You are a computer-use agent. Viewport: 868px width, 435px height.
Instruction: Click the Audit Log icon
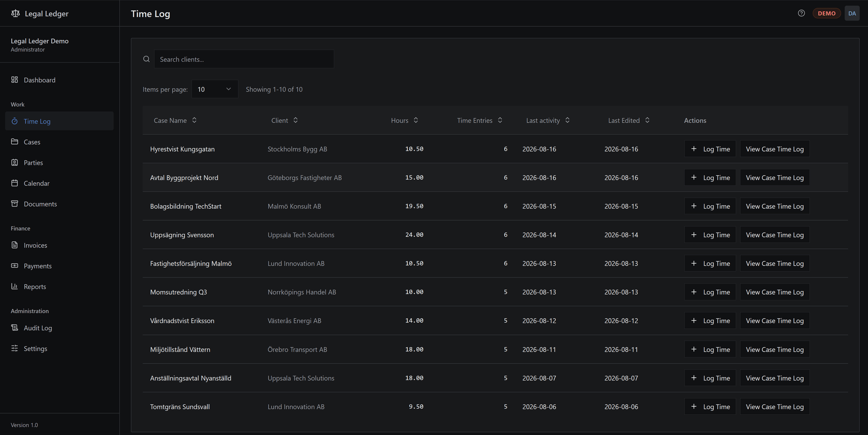pos(15,328)
